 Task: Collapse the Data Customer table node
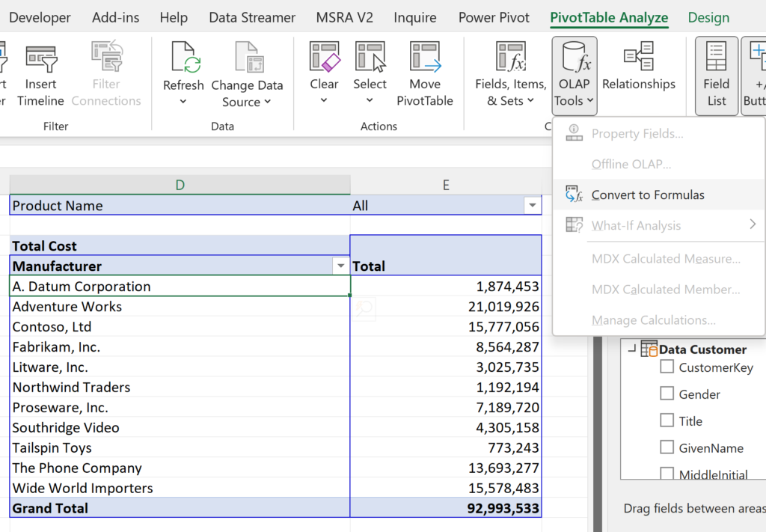point(632,349)
